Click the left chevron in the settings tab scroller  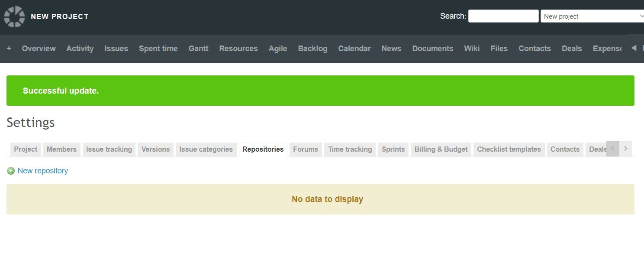click(x=613, y=149)
